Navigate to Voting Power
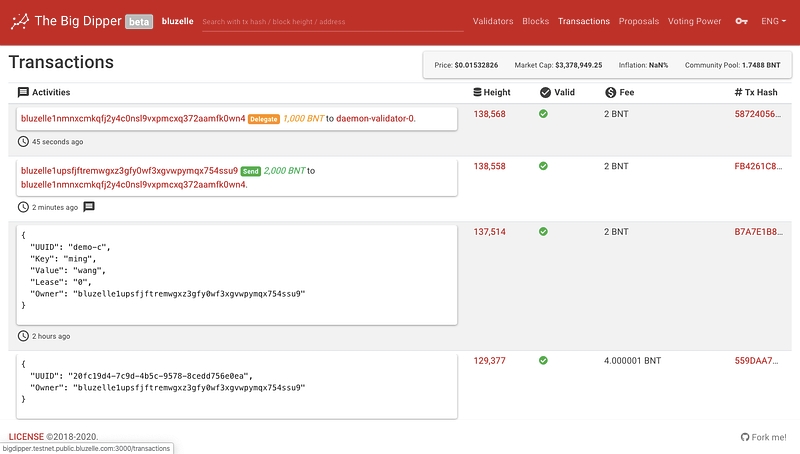 coord(695,21)
